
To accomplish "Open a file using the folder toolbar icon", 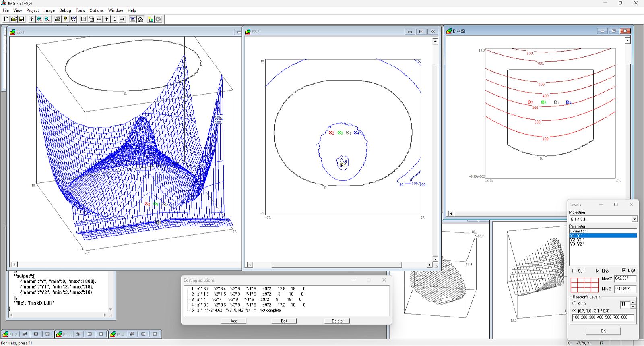I will tap(14, 19).
